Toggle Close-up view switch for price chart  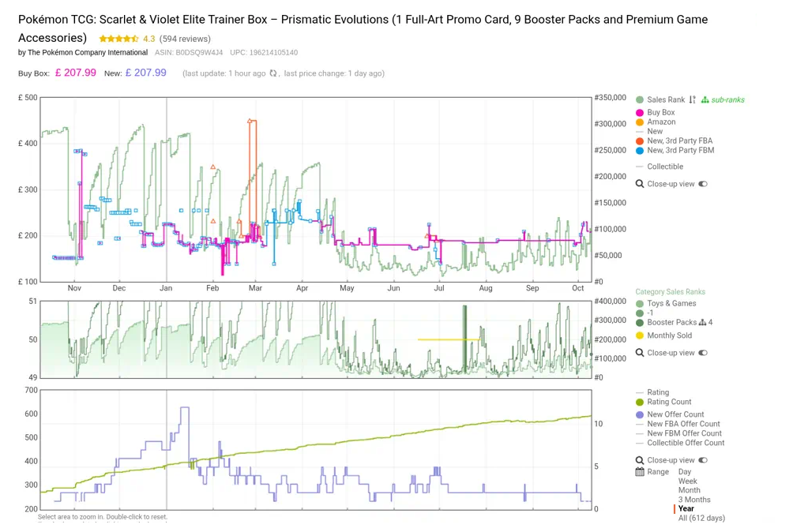point(703,184)
